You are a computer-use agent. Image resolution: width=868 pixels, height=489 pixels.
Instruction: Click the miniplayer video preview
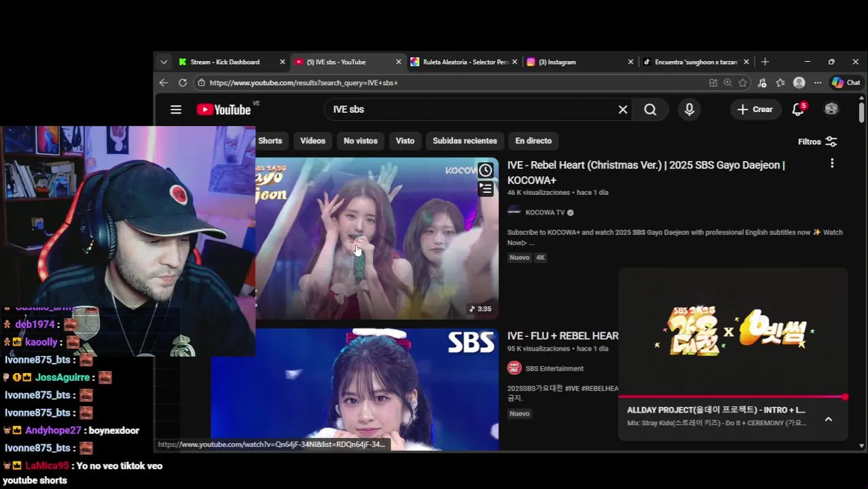pos(733,331)
